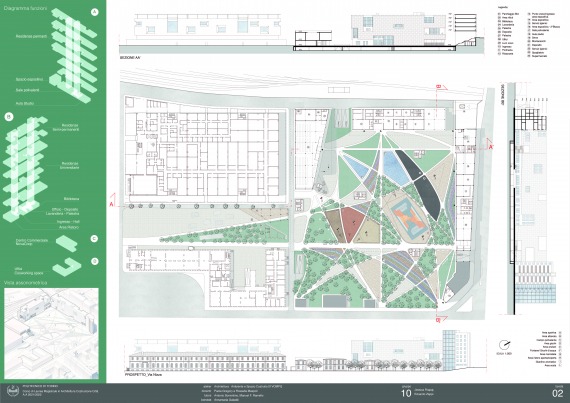Select the circled C diagram marker
Screen dimensions: 570x403
(x=95, y=239)
